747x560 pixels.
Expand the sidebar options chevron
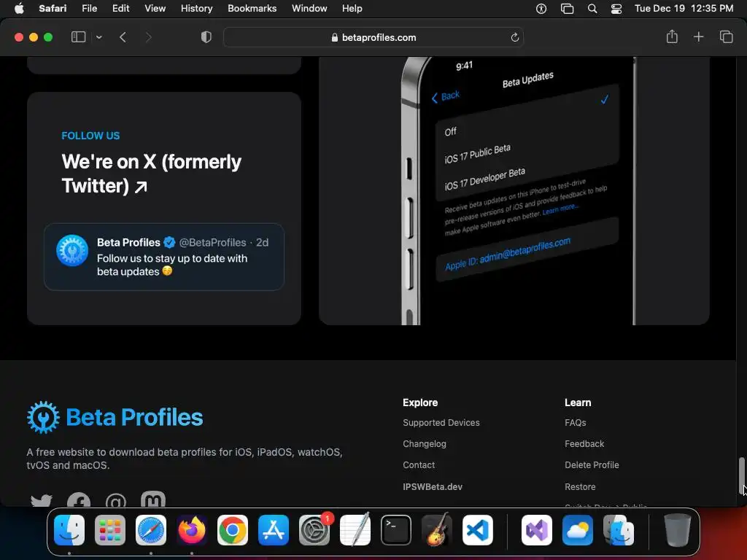click(x=99, y=37)
